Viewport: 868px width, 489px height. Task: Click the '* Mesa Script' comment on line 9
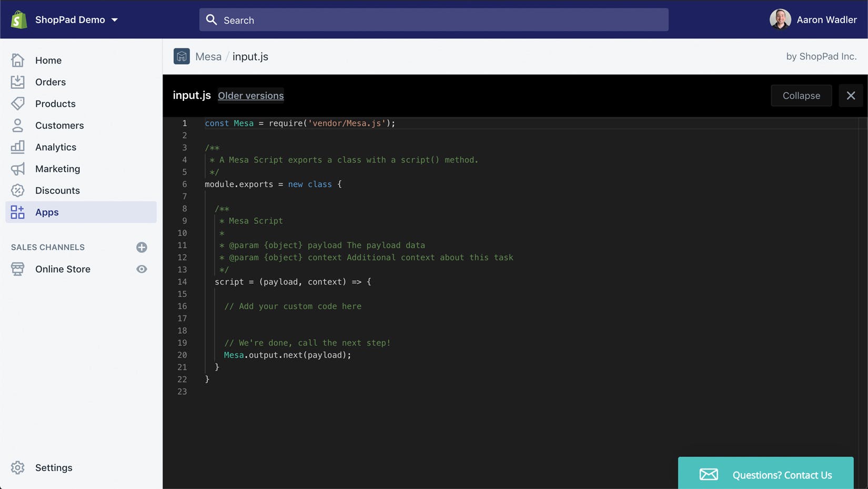coord(251,221)
